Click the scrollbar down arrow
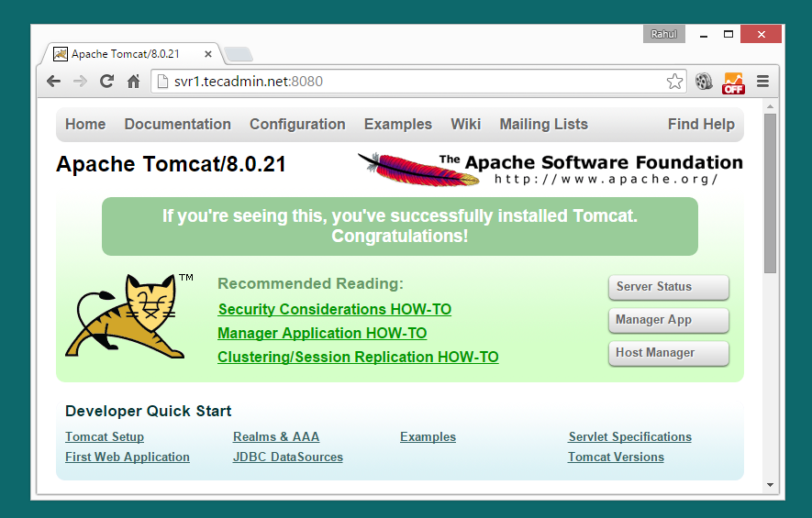The height and width of the screenshot is (518, 812). 770,485
